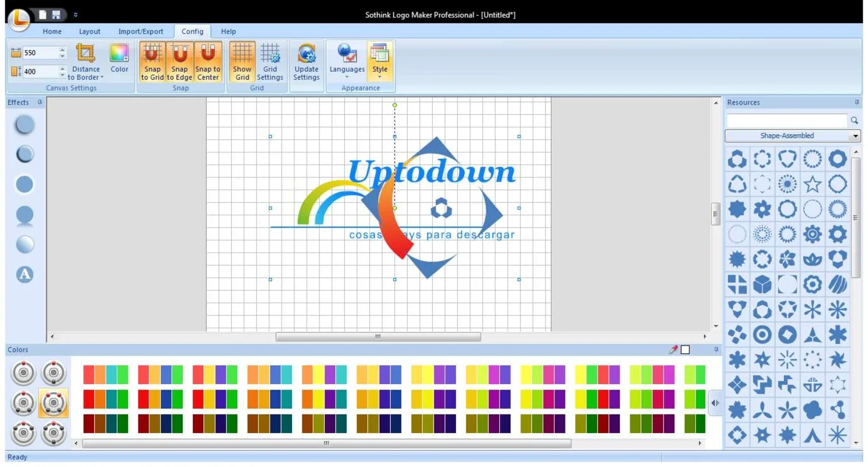
Task: Decrease canvas height 400 with down arrow
Action: tap(63, 75)
